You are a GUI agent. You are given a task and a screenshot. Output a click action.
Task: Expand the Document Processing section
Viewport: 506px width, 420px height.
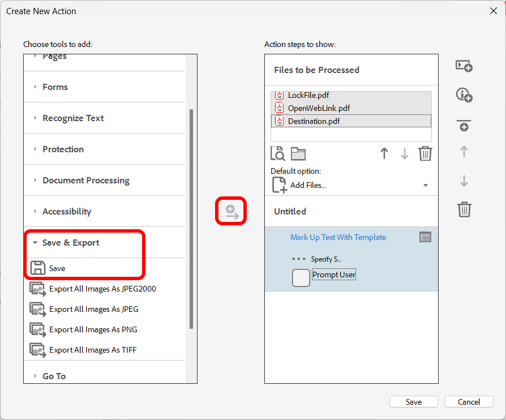click(85, 181)
